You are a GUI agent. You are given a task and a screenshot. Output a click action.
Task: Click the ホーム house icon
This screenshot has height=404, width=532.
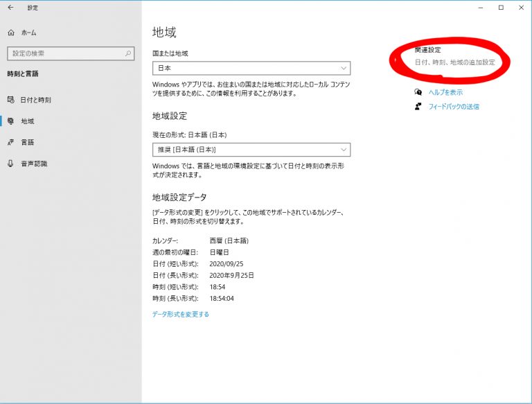click(11, 33)
